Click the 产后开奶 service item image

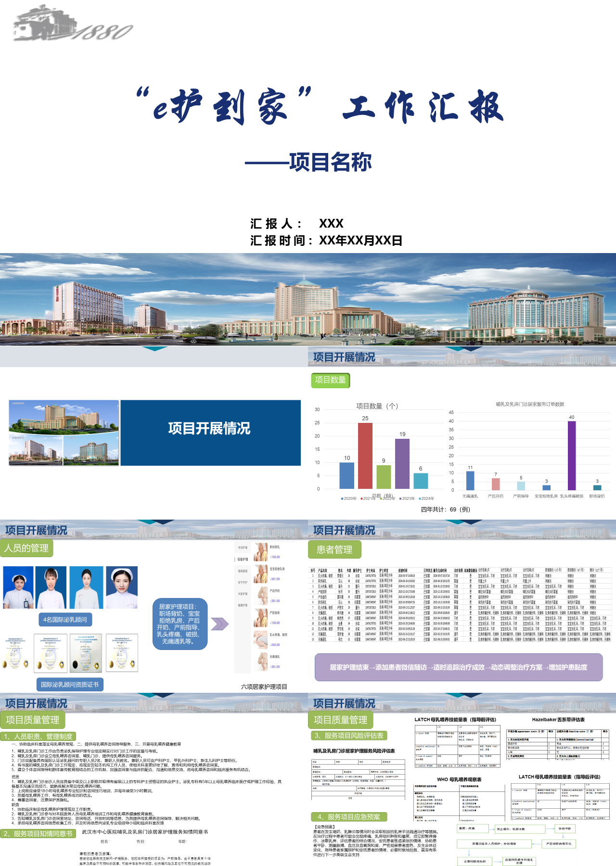[260, 596]
